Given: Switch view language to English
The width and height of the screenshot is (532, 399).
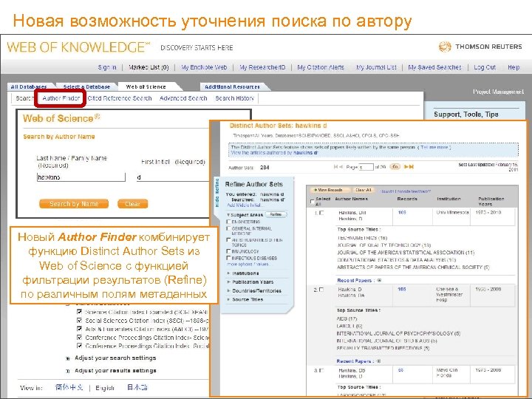Looking at the screenshot, I should tap(104, 388).
